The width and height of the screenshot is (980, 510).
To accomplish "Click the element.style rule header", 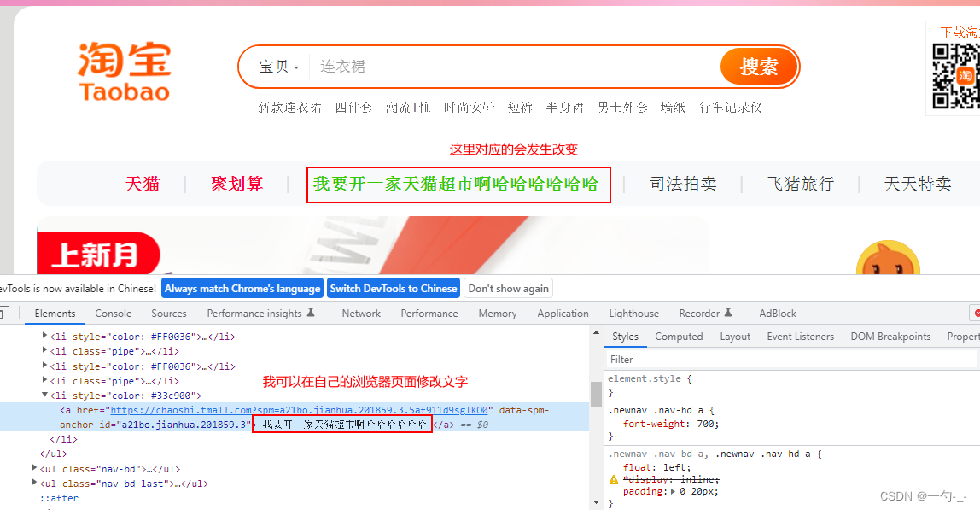I will [650, 378].
